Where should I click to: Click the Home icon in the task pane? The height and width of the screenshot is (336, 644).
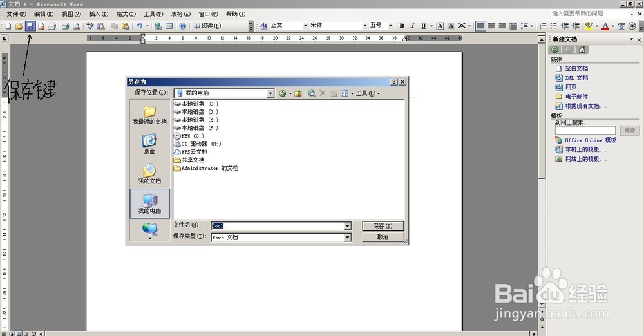point(582,50)
